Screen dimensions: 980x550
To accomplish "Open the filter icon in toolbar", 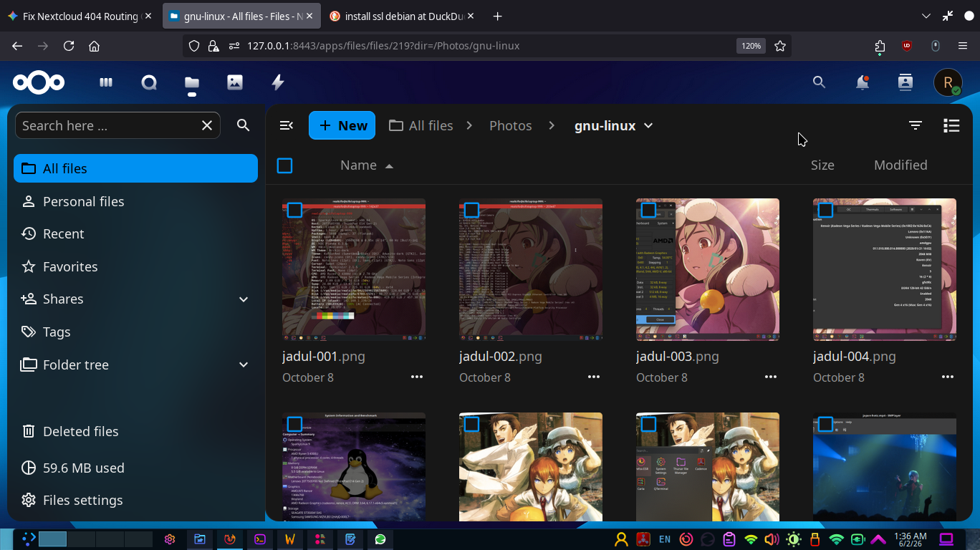I will (915, 125).
